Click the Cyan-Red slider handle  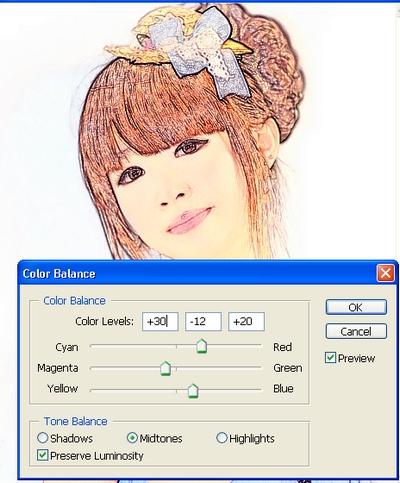201,346
